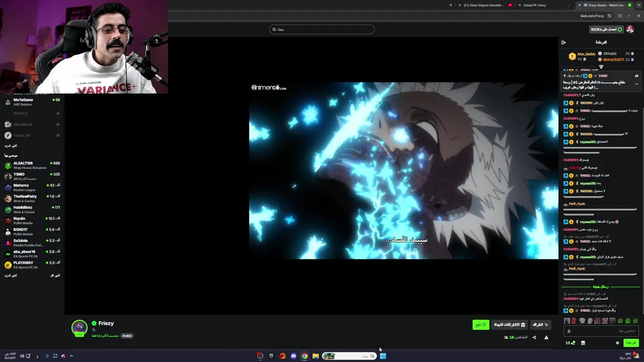The width and height of the screenshot is (644, 362).
Task: Open chat settings gear icon
Action: point(617,343)
